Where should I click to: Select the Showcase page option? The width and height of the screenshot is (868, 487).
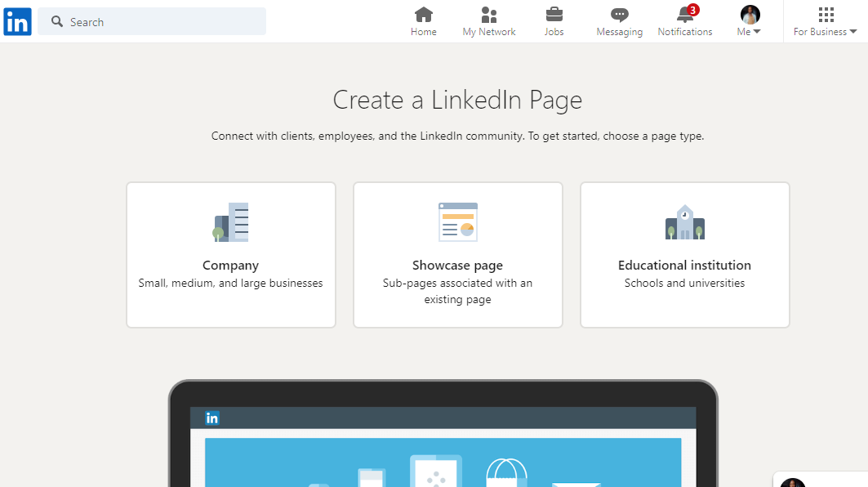click(x=457, y=254)
